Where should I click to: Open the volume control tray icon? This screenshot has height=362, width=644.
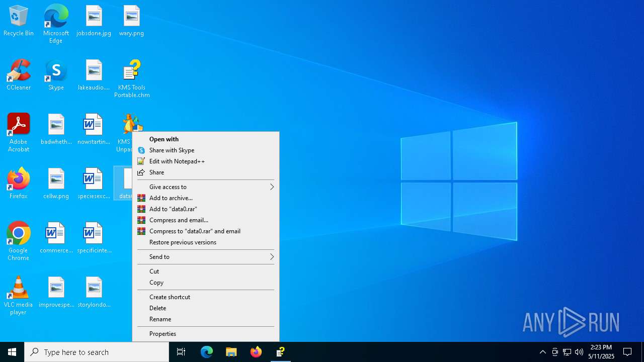[579, 352]
